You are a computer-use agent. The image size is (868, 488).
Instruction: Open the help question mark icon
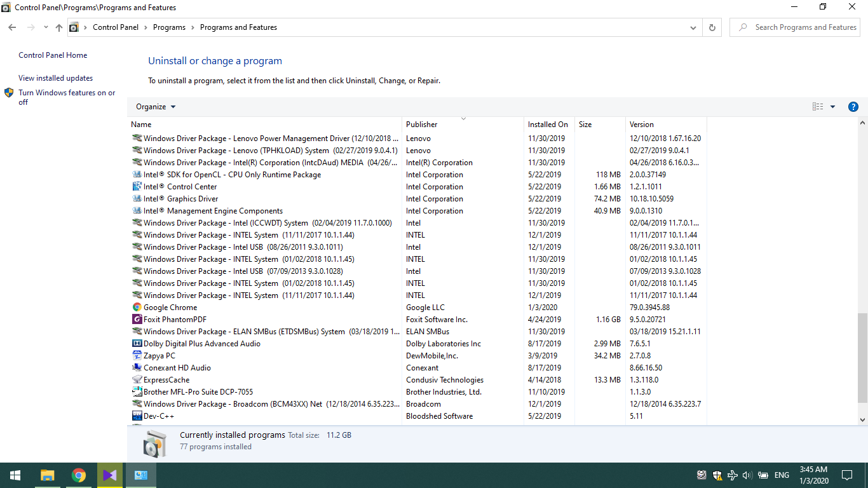coord(853,107)
